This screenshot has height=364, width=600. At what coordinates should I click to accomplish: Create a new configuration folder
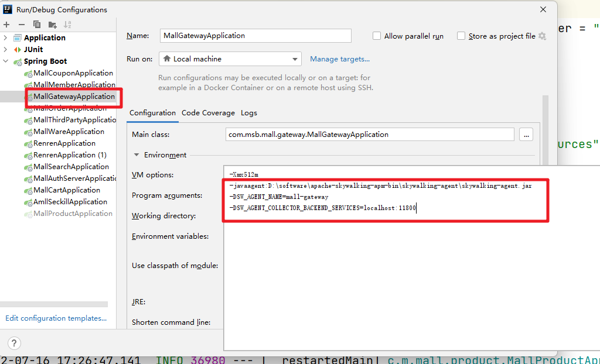pos(52,25)
